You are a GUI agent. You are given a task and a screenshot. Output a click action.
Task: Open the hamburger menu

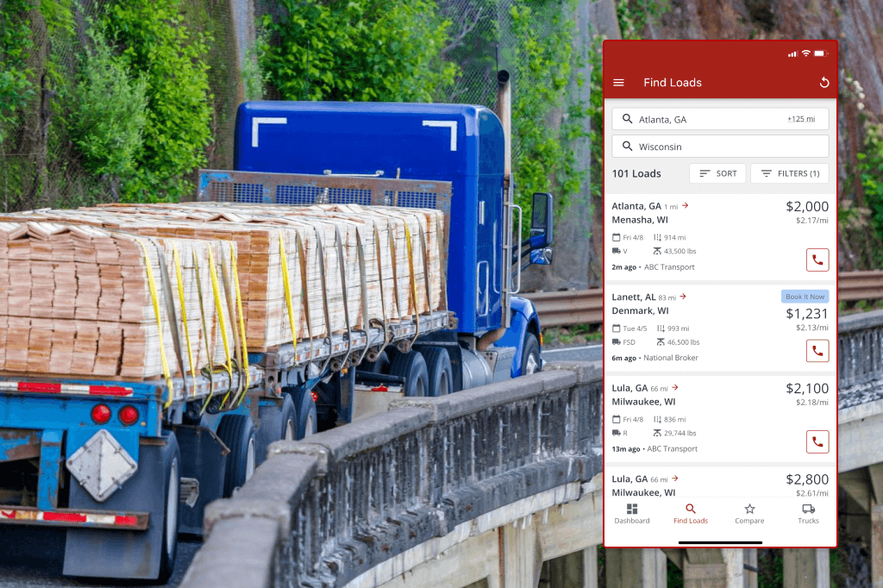pyautogui.click(x=618, y=83)
